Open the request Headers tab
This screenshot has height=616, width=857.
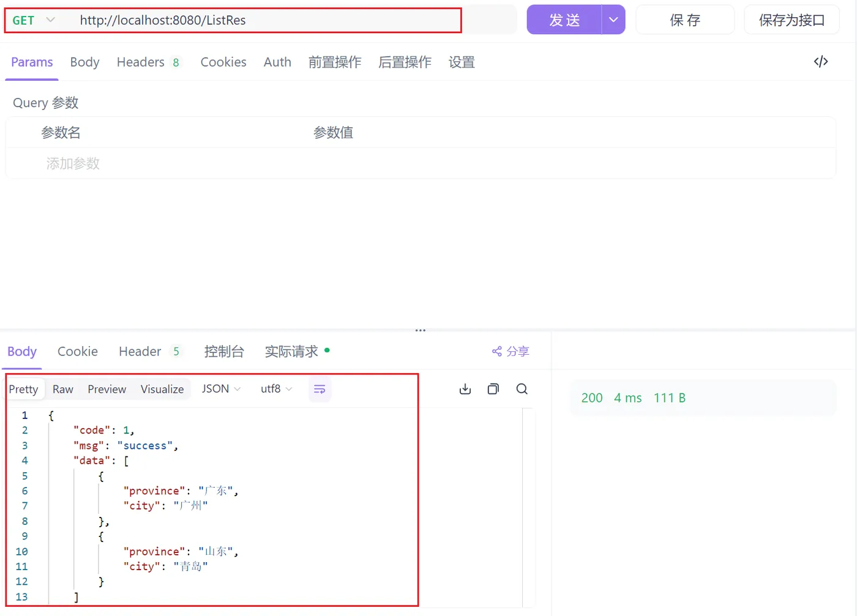coord(149,62)
